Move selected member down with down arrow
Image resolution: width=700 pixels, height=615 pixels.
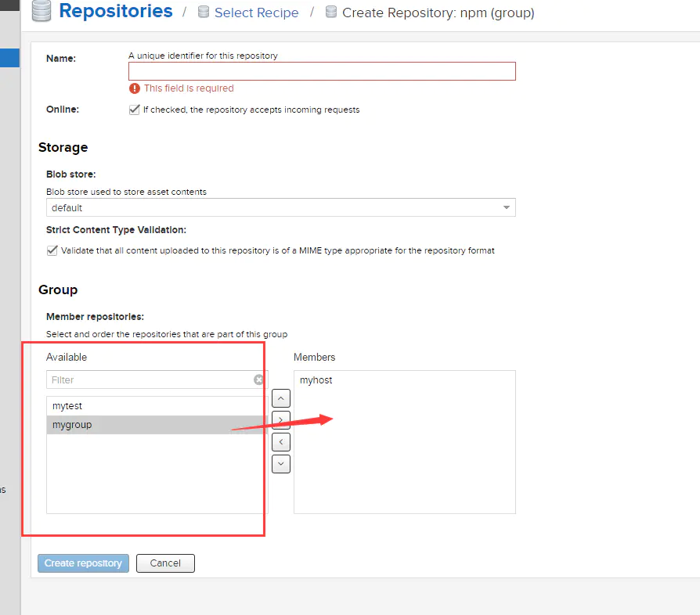point(280,464)
